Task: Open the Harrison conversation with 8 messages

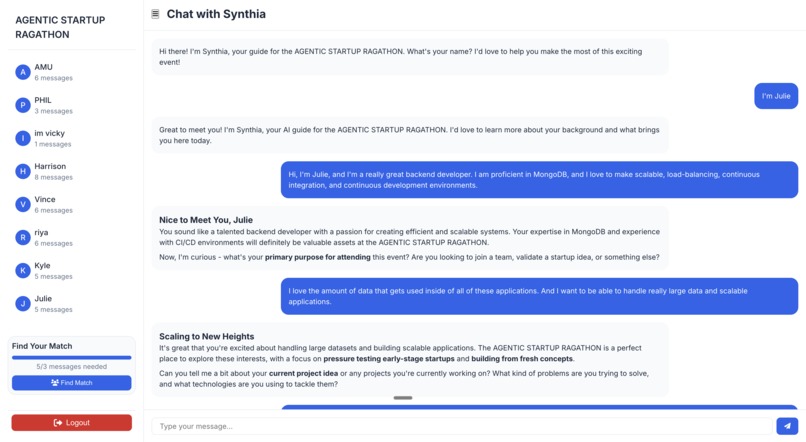Action: pyautogui.click(x=71, y=172)
